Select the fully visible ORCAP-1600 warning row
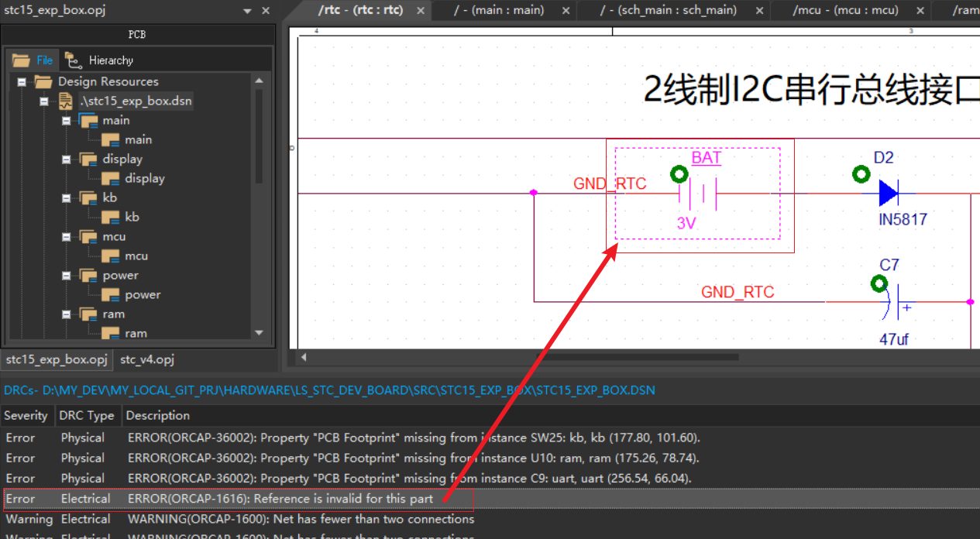Viewport: 980px width, 539px height. 490,519
